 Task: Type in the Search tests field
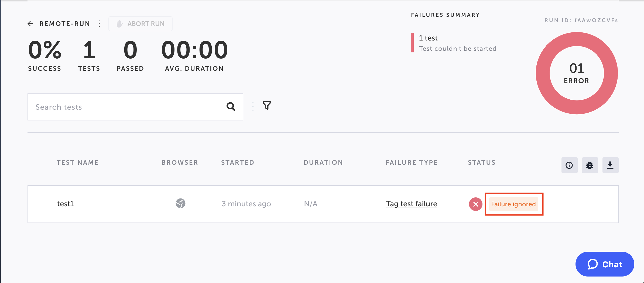tap(127, 107)
